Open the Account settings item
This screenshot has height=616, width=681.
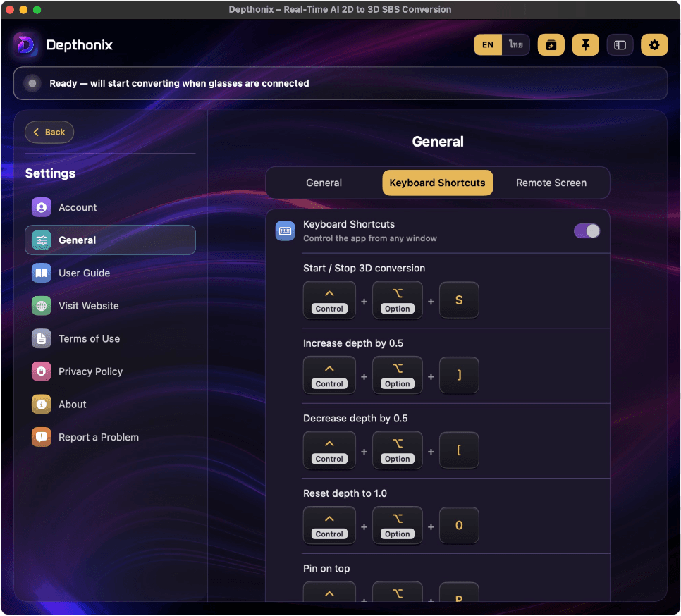click(110, 207)
